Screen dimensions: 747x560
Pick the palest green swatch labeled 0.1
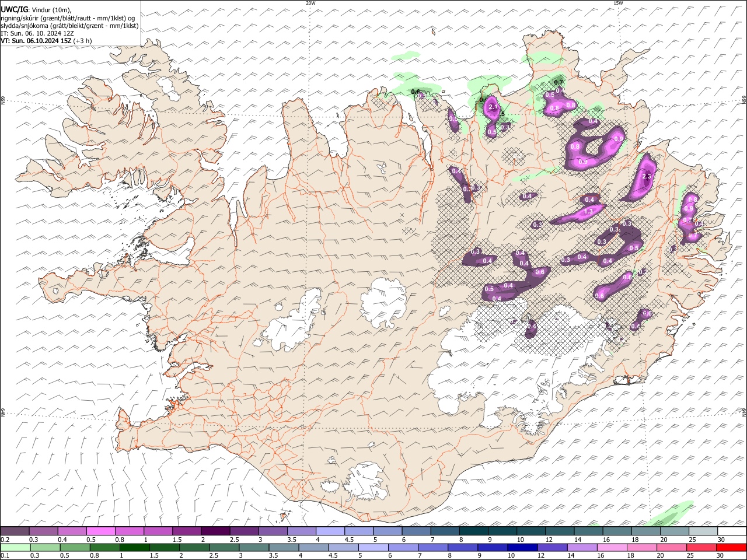[x=15, y=547]
